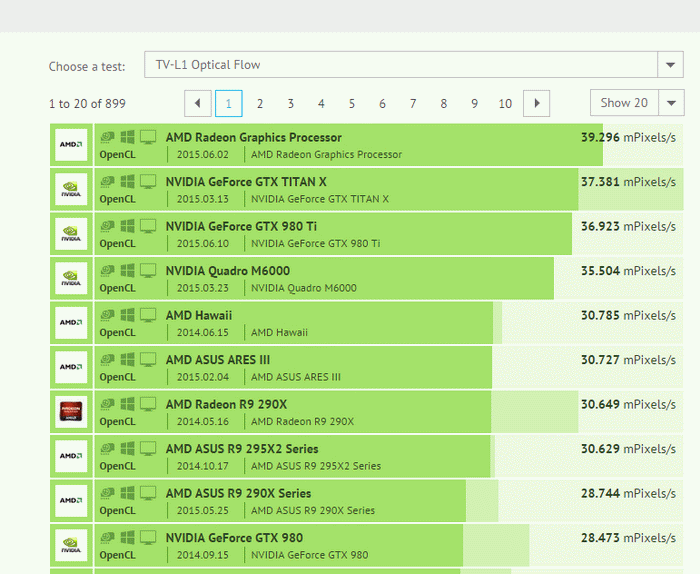Click Radeon badge thumbnail of R9 290X row

(71, 412)
